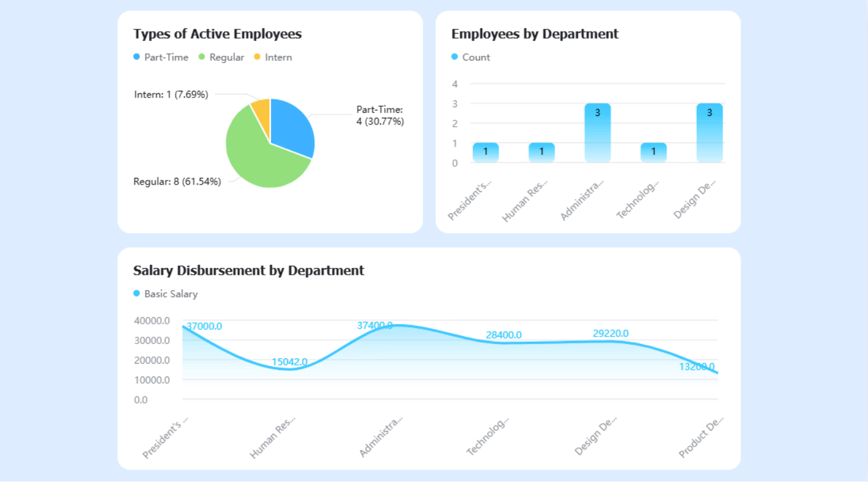Click the "Employees by Department" chart title
868x482 pixels.
coord(535,34)
